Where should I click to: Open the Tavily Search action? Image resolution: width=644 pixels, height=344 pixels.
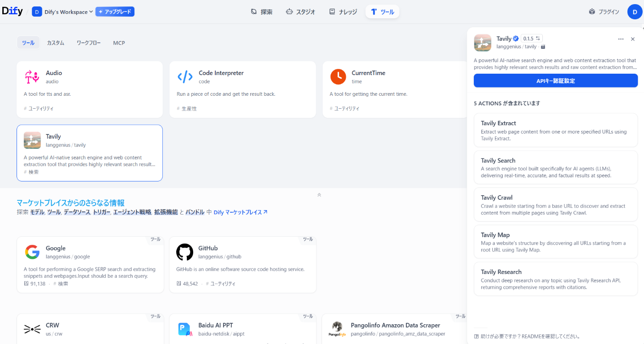(556, 168)
